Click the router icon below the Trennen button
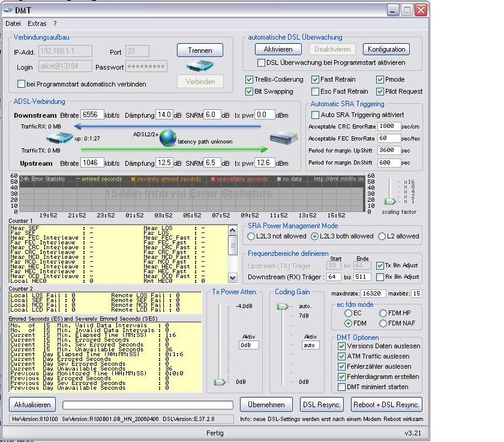 (200, 65)
